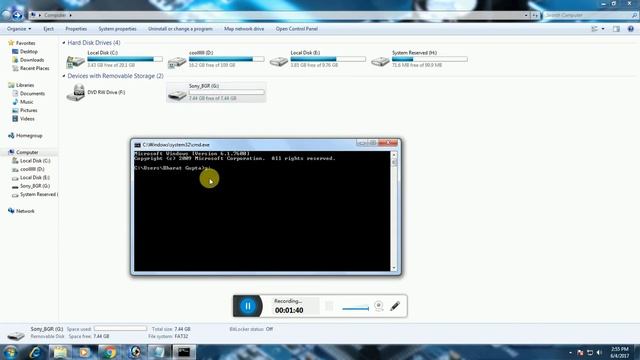The image size is (640, 360).
Task: Open Desktop in the Favorites list
Action: click(x=29, y=51)
